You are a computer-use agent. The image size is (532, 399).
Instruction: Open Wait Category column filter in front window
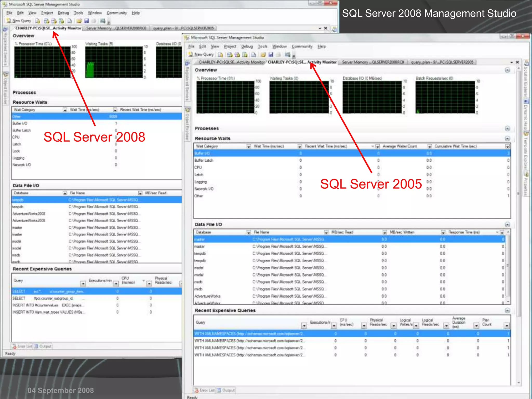click(x=249, y=147)
